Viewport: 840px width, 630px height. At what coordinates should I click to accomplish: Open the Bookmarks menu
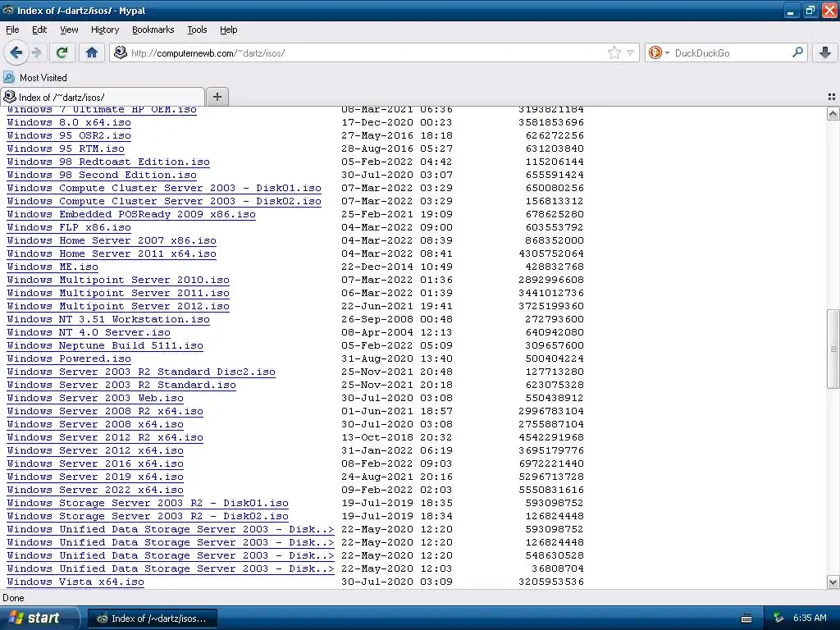point(153,30)
